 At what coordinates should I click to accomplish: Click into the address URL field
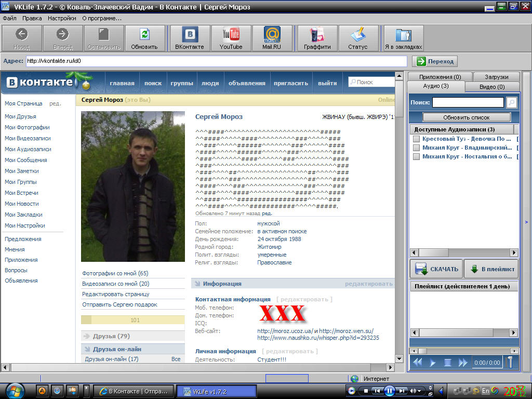coord(216,61)
